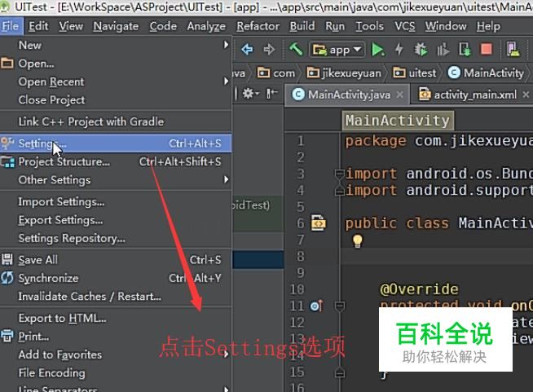
Task: Collapse the import block fold marker
Action: coord(339,174)
